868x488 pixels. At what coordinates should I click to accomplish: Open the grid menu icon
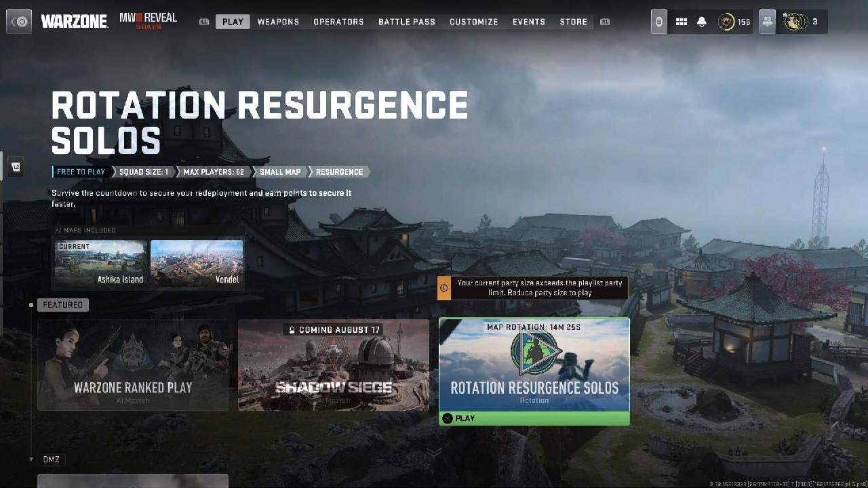click(x=682, y=22)
